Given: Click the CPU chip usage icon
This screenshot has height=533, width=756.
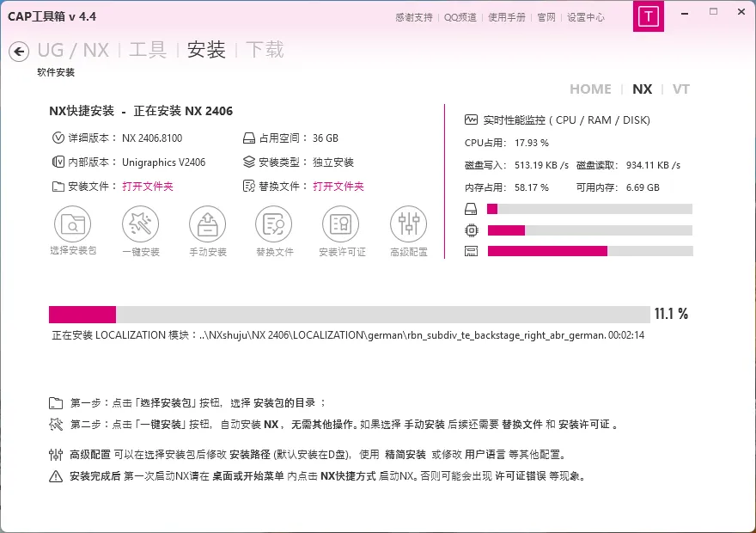Looking at the screenshot, I should (x=472, y=230).
